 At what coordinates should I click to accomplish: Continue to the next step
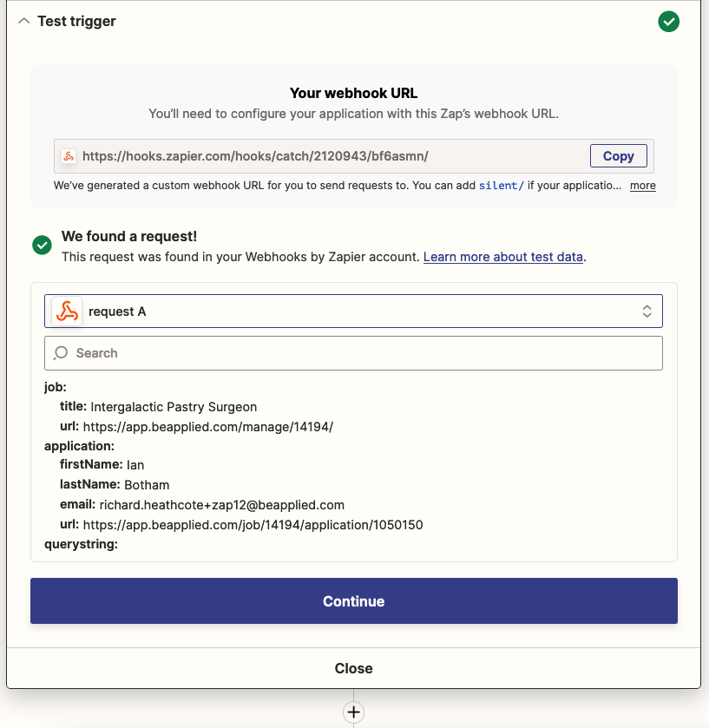[x=354, y=600]
